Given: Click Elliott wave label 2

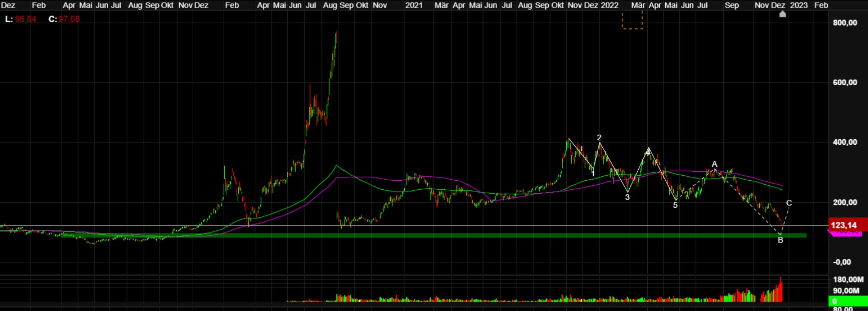Looking at the screenshot, I should coord(599,138).
